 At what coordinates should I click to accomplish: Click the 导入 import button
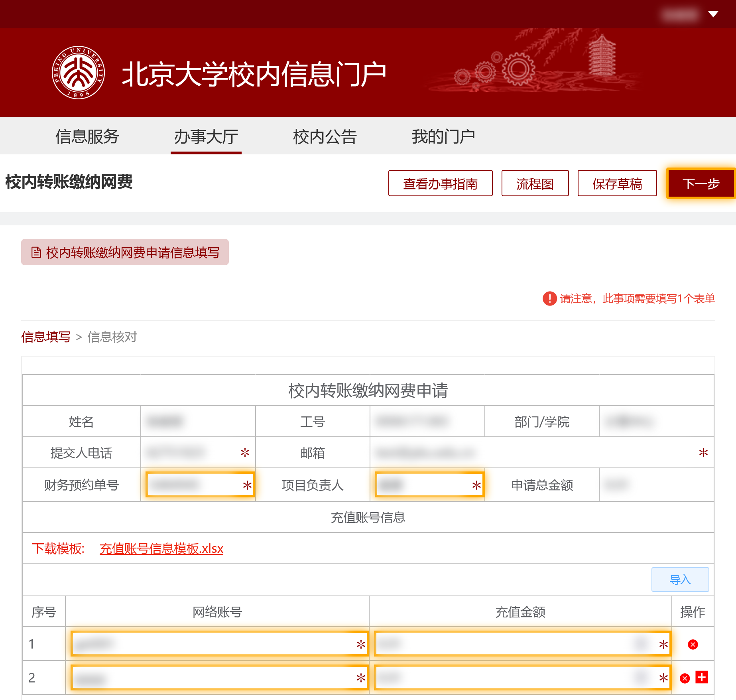tap(680, 580)
